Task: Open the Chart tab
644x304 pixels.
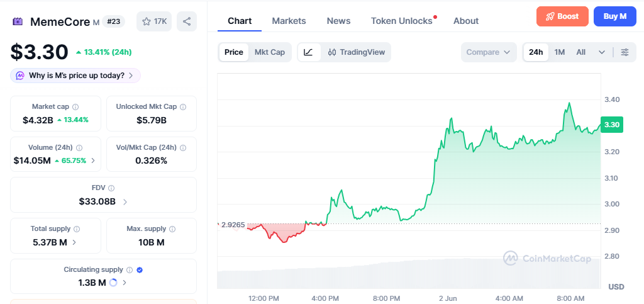Action: click(240, 21)
